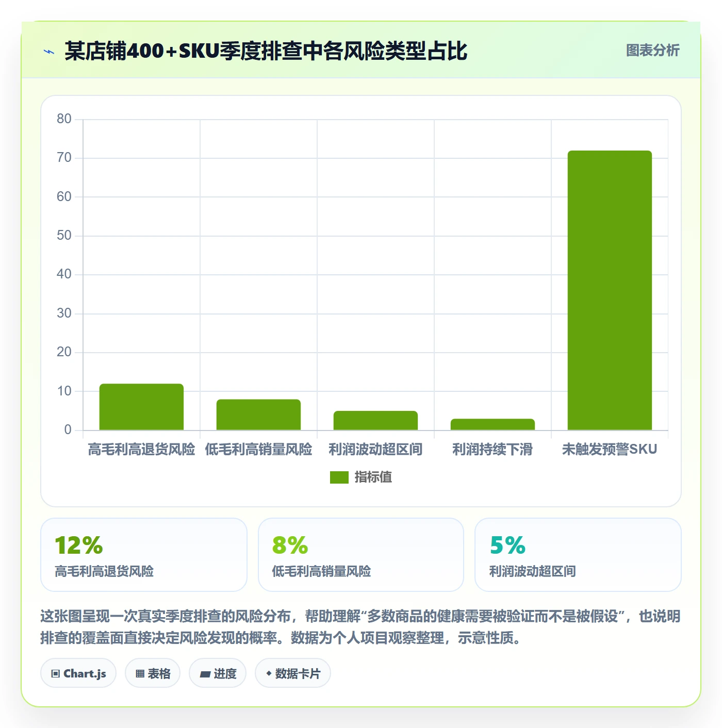Click the chart title 某店铺400+SKU季度排查中各风险类型占比
Viewport: 722px width, 728px height.
click(266, 51)
